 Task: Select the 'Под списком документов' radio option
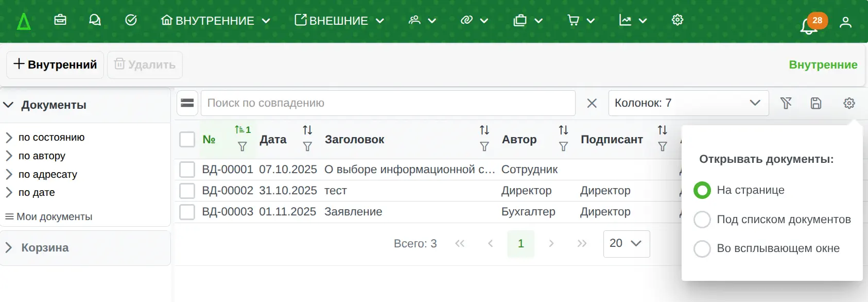pyautogui.click(x=702, y=220)
